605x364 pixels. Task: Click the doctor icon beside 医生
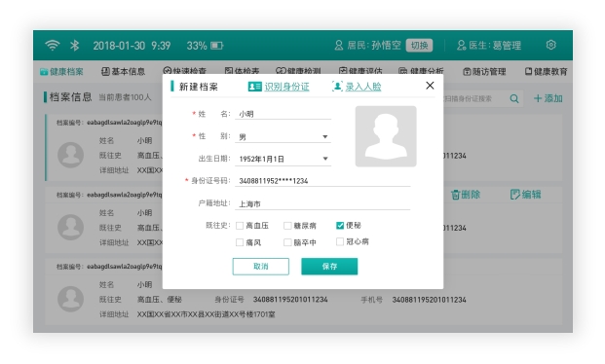coord(461,46)
